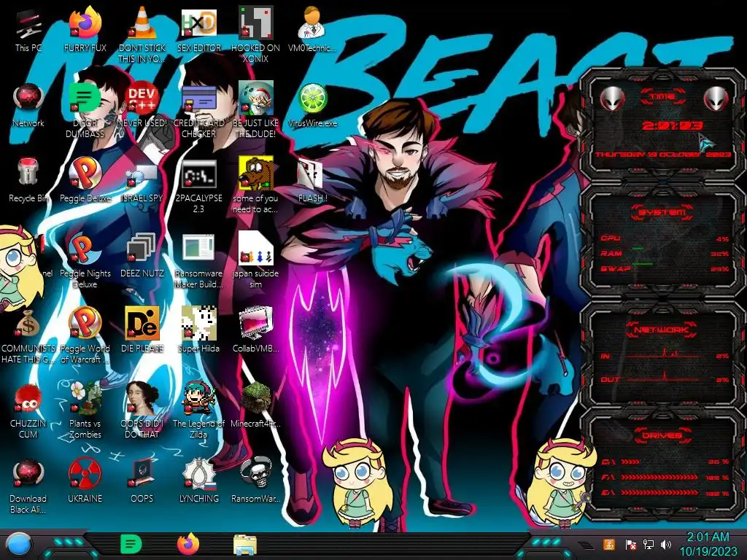
Task: Launch the Super Hilda game
Action: point(198,330)
